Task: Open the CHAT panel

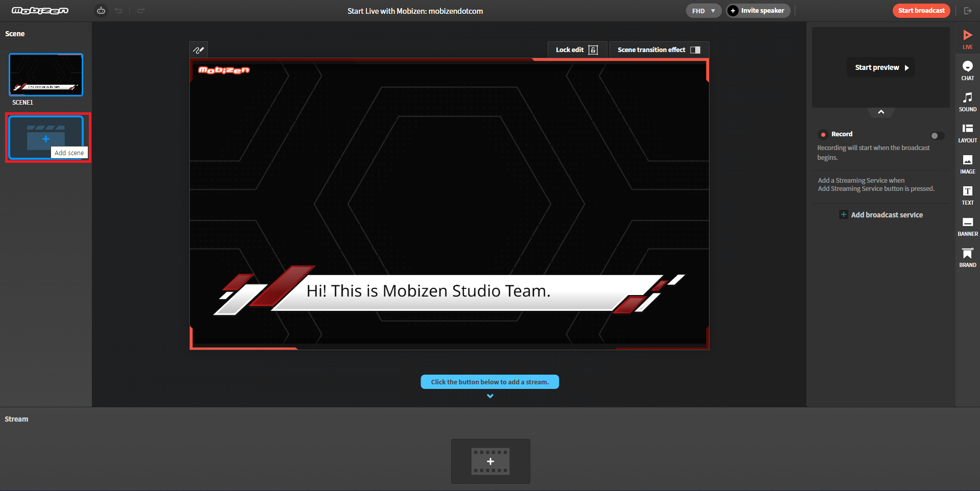Action: click(968, 70)
